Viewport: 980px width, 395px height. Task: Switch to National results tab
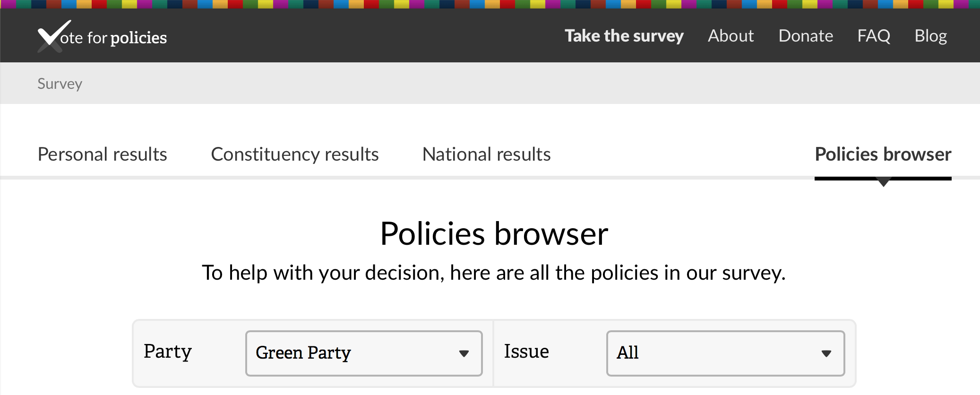tap(486, 155)
